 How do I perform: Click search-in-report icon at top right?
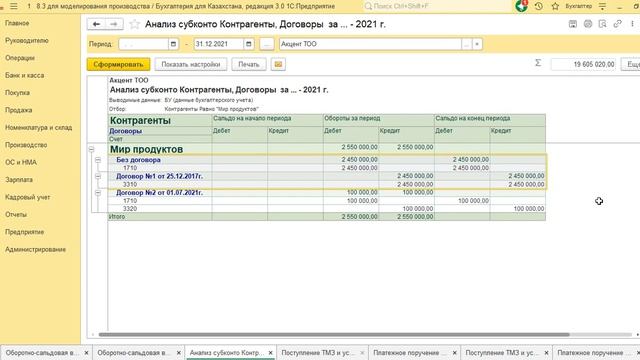point(602,24)
